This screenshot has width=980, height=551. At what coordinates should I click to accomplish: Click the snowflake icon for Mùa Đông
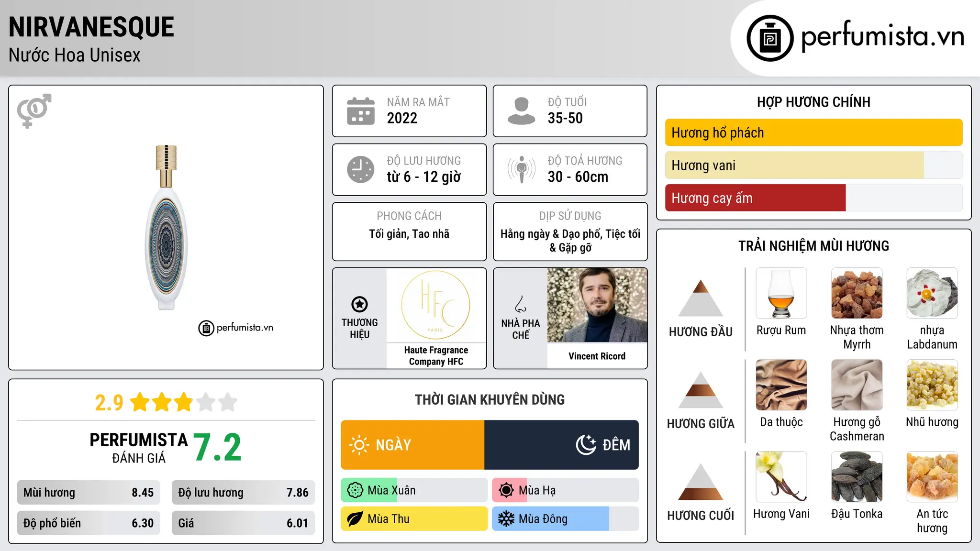pyautogui.click(x=506, y=519)
